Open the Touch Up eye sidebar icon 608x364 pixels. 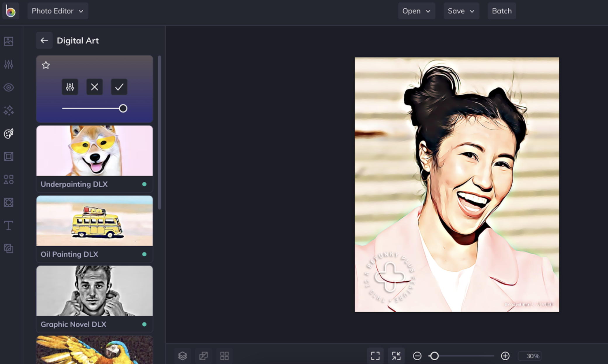click(x=8, y=87)
